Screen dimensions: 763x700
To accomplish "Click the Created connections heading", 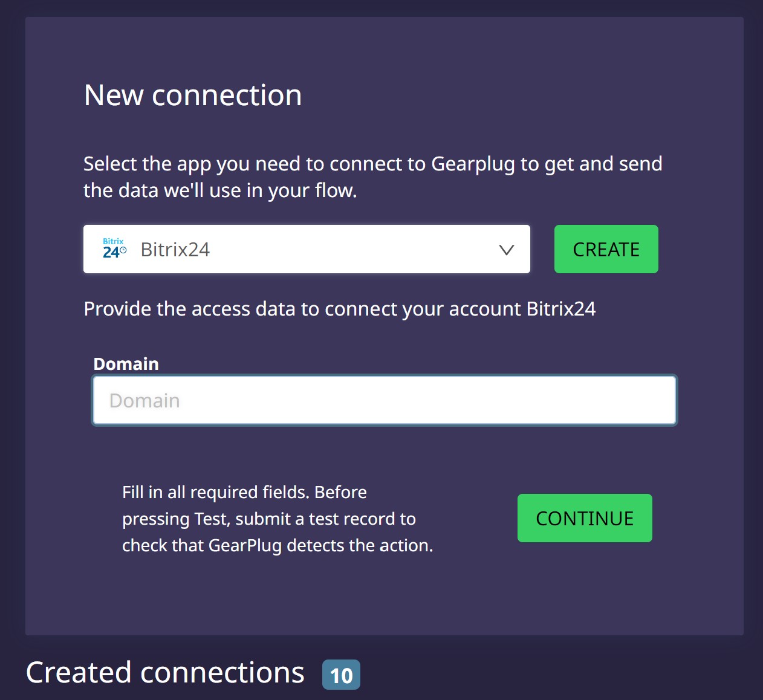I will coord(165,673).
